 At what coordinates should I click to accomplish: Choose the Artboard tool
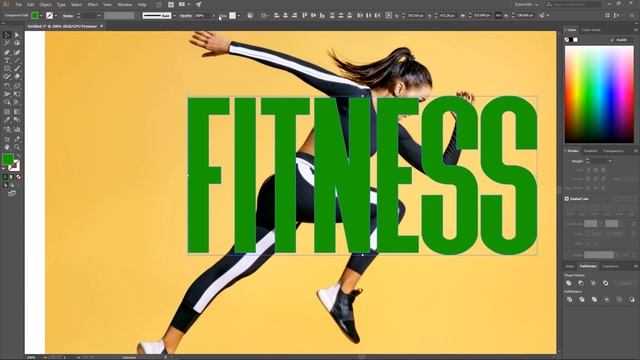click(7, 139)
